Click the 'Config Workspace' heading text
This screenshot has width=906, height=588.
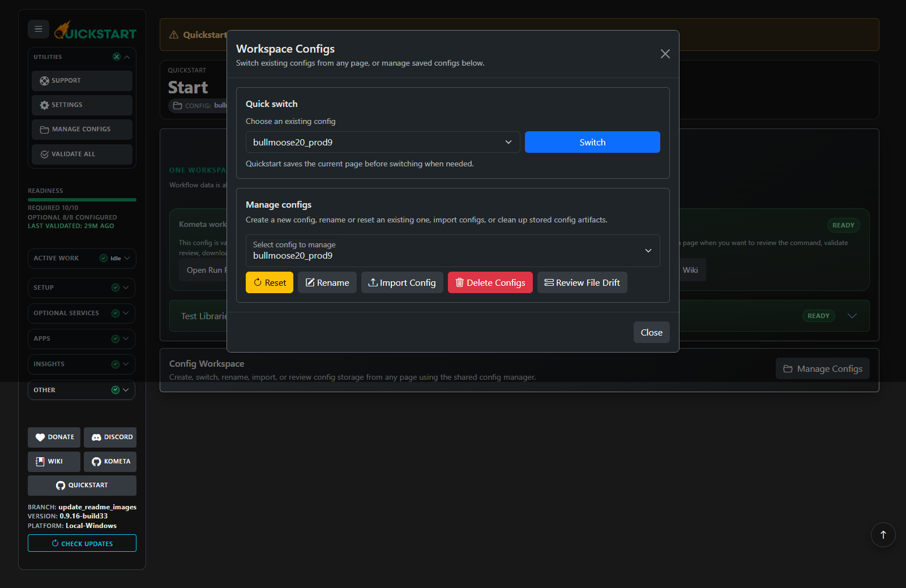(x=207, y=364)
